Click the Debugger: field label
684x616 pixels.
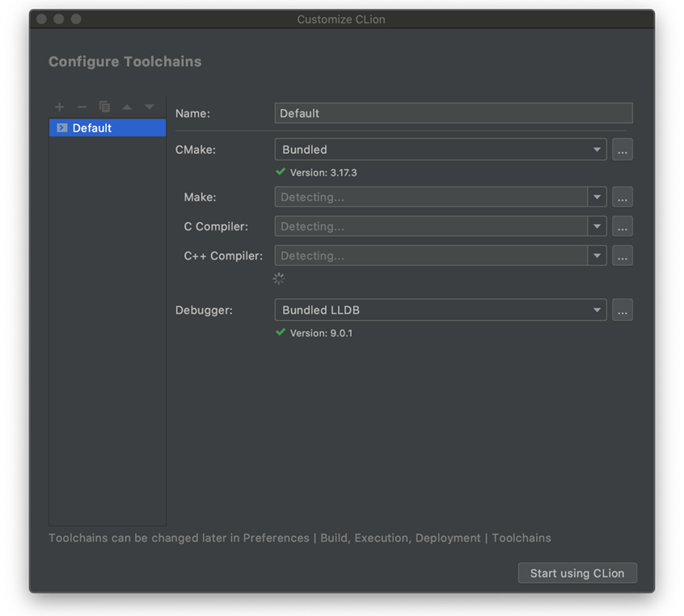(204, 310)
